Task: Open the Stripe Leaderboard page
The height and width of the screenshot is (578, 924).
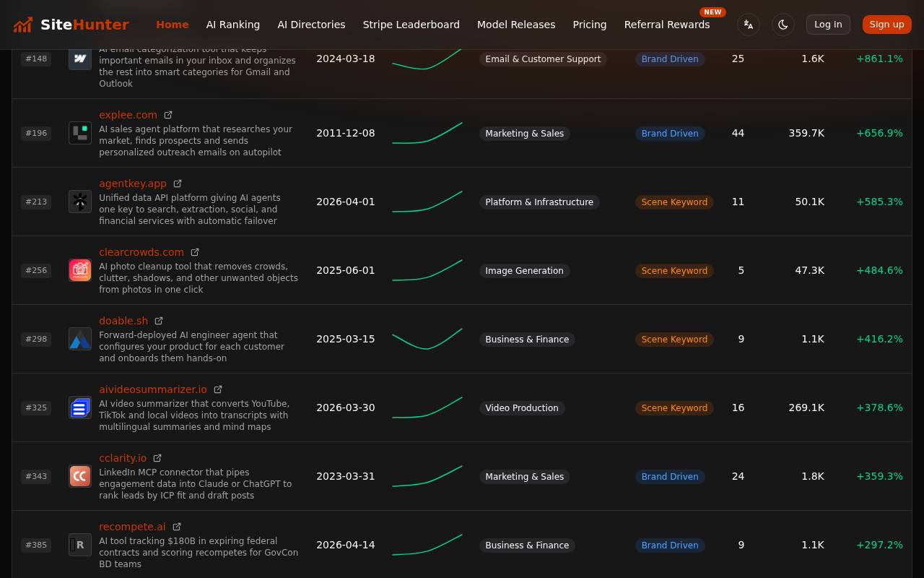Action: pyautogui.click(x=411, y=25)
